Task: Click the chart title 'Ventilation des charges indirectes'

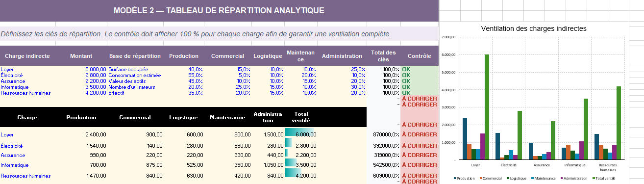Action: coord(534,28)
